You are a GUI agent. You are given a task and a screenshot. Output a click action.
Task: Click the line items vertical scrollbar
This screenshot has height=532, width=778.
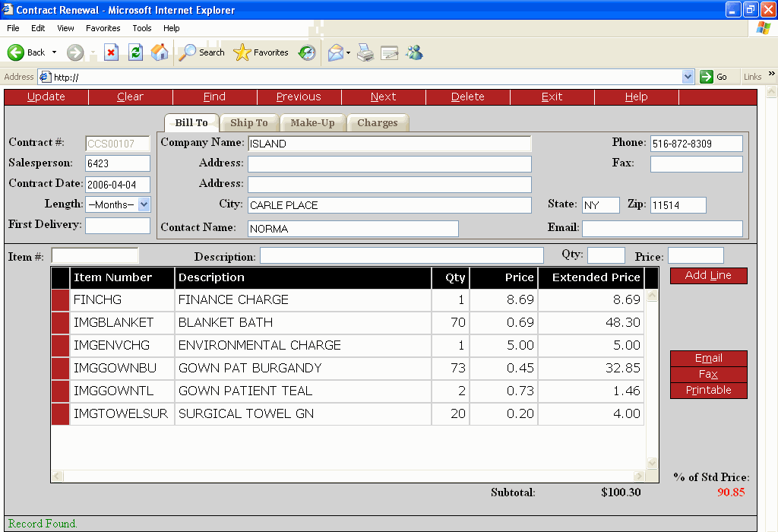[x=652, y=380]
